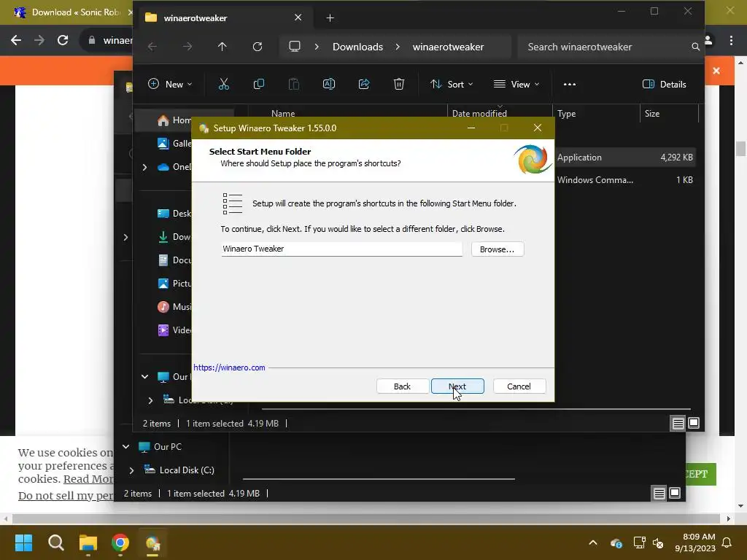Expand Local Disk in front Explorer window
This screenshot has width=747, height=560.
150,400
